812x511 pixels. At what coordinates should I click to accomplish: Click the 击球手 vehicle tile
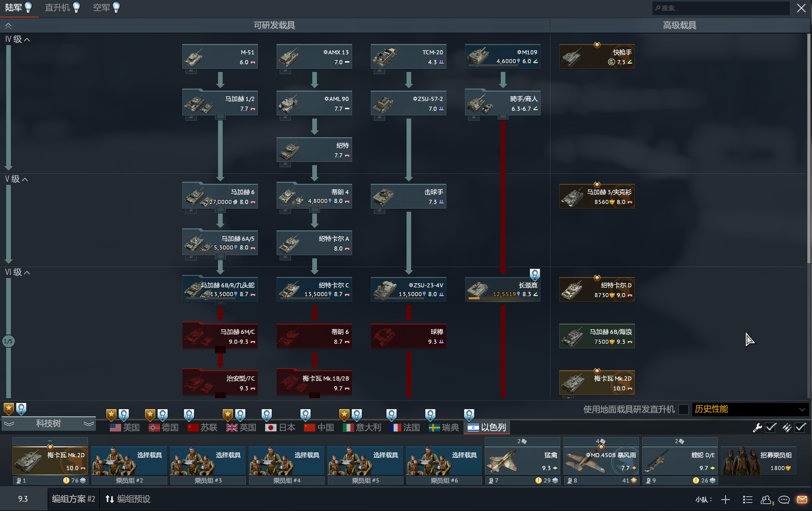[x=409, y=197]
